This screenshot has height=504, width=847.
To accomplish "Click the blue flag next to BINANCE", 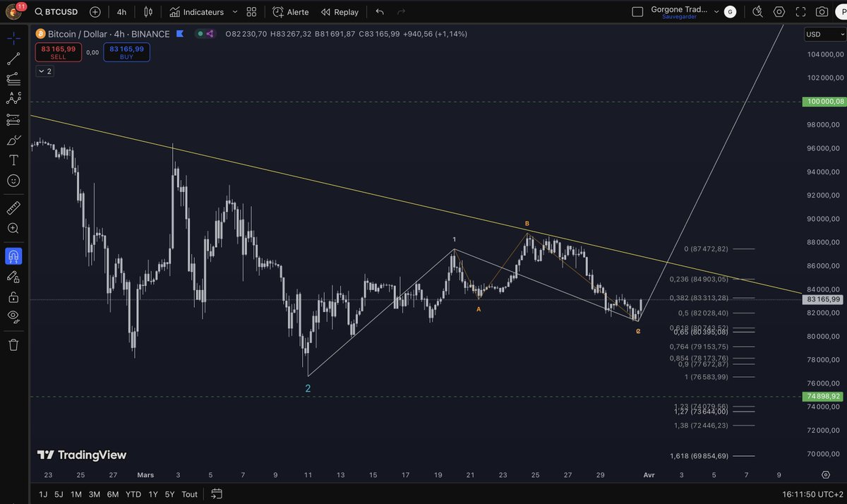I will click(x=181, y=33).
